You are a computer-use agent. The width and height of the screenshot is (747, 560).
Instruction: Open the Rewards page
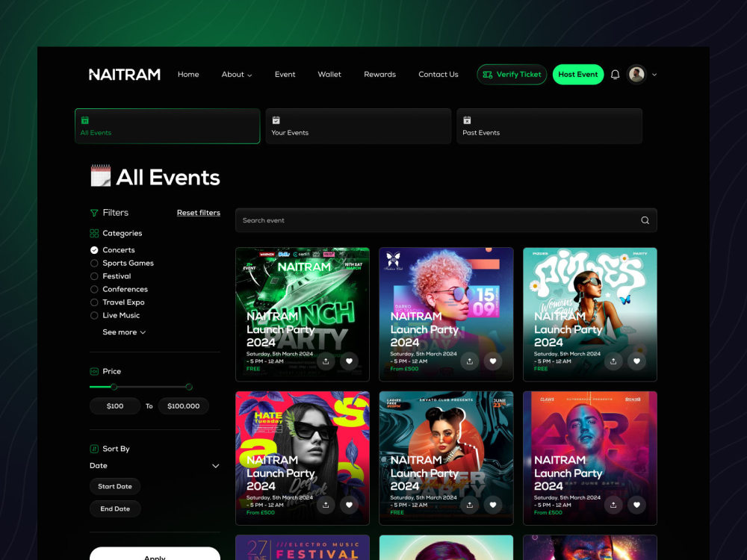point(379,74)
